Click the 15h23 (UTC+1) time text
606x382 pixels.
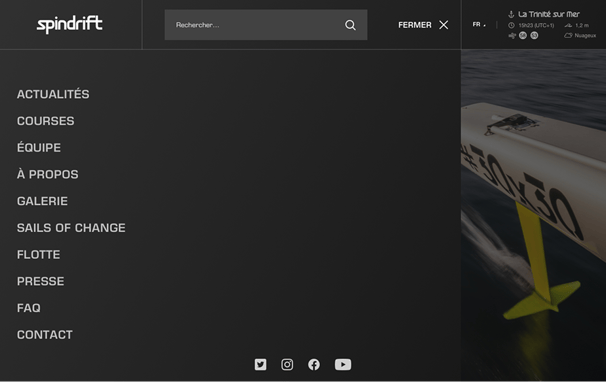[536, 26]
